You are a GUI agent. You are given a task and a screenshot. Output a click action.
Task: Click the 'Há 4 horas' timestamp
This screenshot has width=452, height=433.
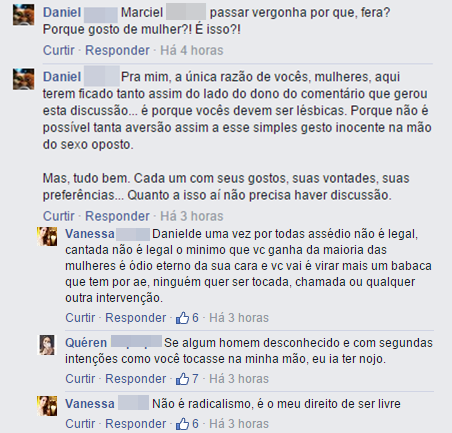(192, 50)
